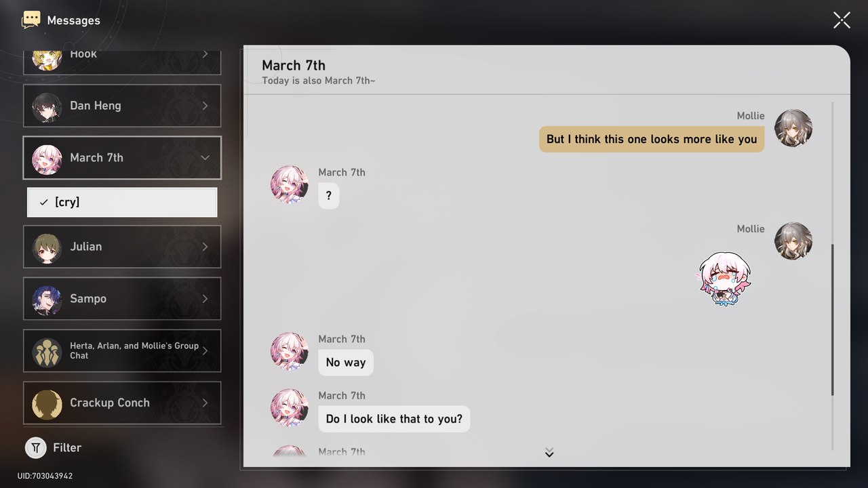Click Sampo's avatar icon
Viewport: 868px width, 488px height.
click(47, 300)
